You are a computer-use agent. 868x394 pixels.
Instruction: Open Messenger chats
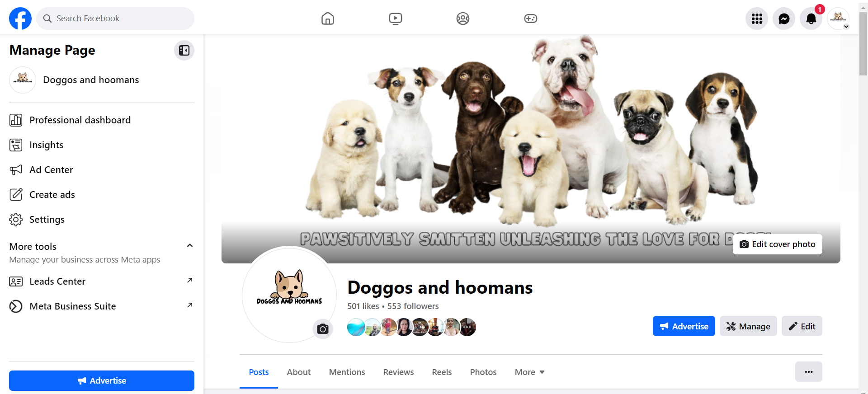pos(784,19)
